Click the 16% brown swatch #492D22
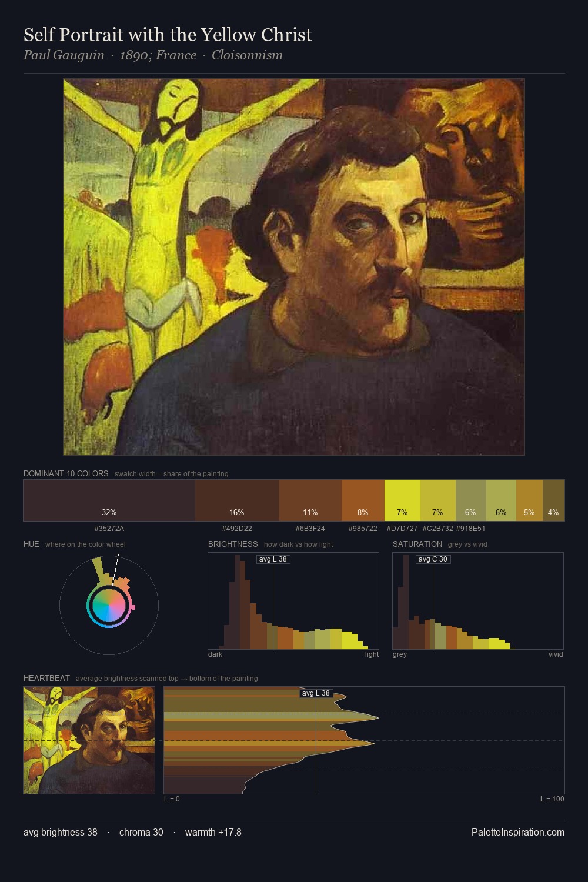The image size is (588, 882). (x=237, y=500)
